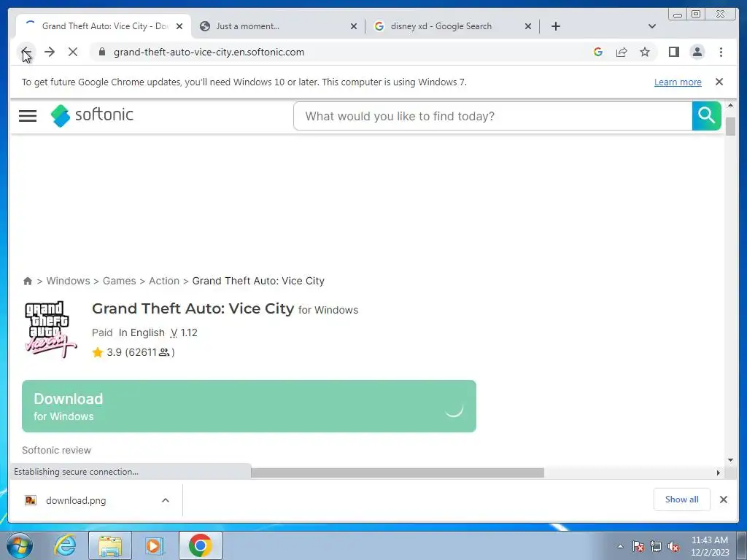Open the Grand Theft Auto Vice City game logo

point(50,330)
